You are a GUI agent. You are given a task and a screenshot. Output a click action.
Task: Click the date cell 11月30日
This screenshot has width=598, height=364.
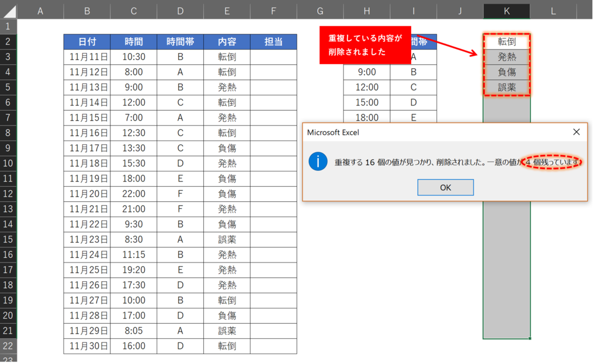coord(87,346)
